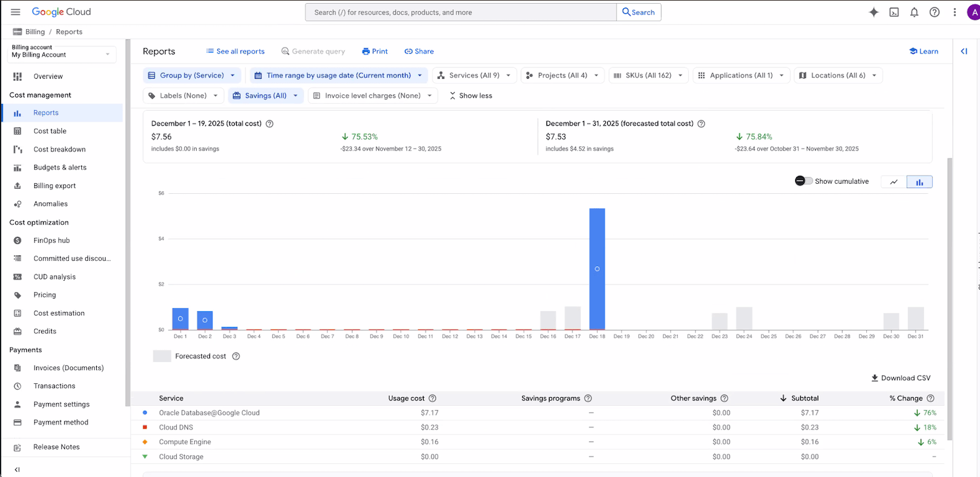Click Generate query button
This screenshot has width=980, height=477.
click(x=313, y=51)
